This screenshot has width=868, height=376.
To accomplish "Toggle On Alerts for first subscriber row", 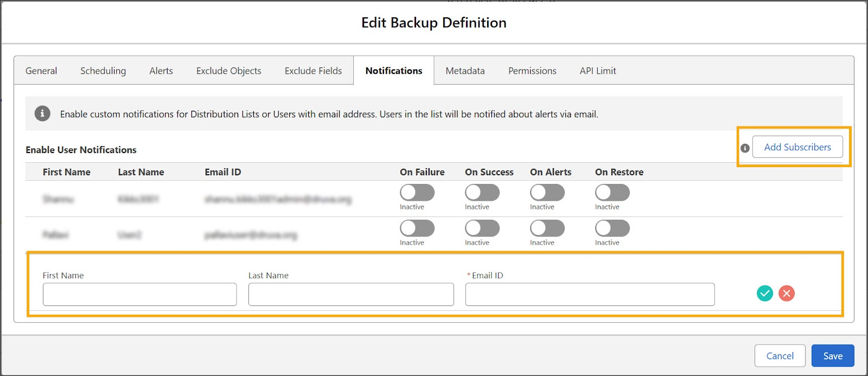I will pyautogui.click(x=547, y=193).
